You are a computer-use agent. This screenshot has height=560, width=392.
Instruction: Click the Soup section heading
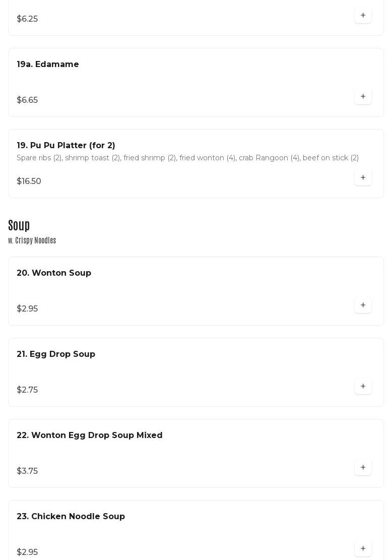point(19,225)
